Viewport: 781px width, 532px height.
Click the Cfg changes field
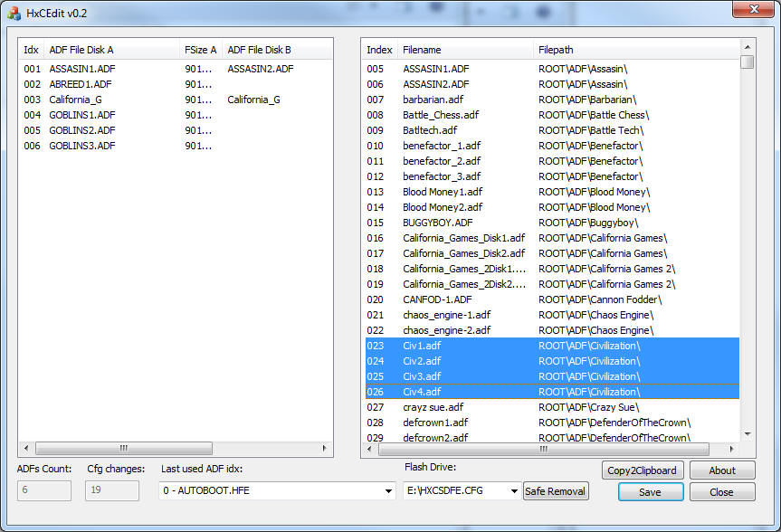point(112,490)
